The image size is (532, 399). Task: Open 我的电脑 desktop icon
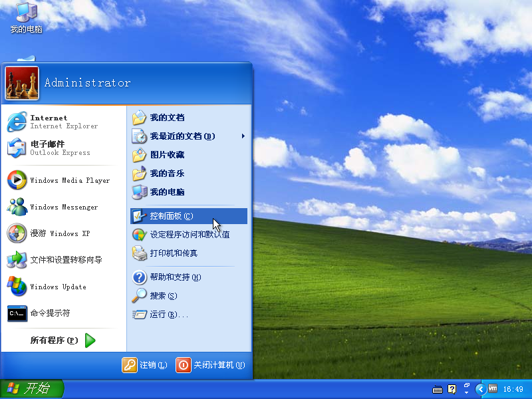(x=25, y=17)
